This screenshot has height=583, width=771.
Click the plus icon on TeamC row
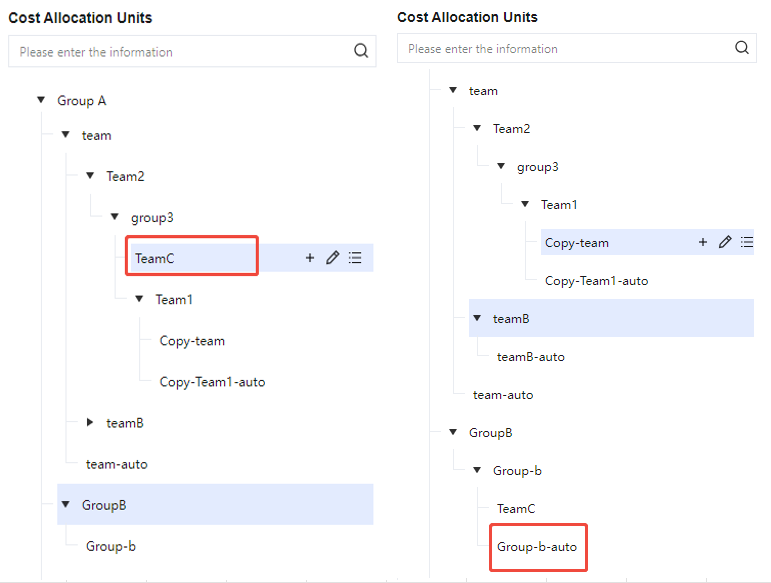(x=309, y=258)
